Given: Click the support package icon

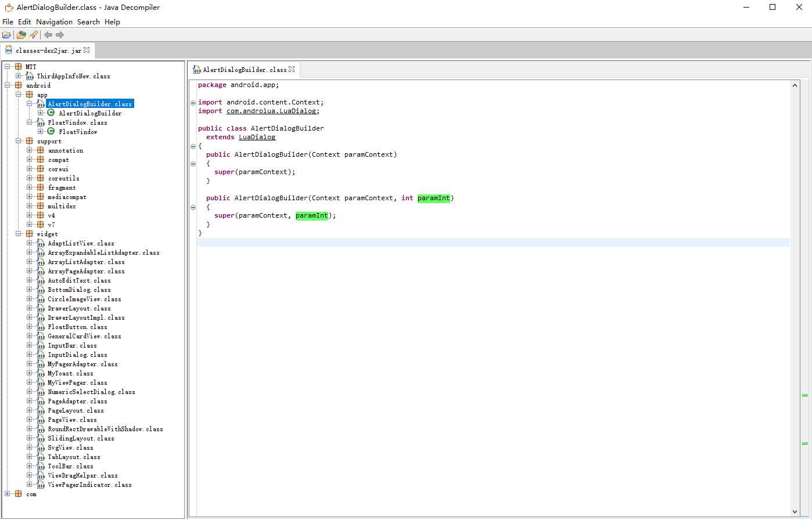Looking at the screenshot, I should (30, 141).
